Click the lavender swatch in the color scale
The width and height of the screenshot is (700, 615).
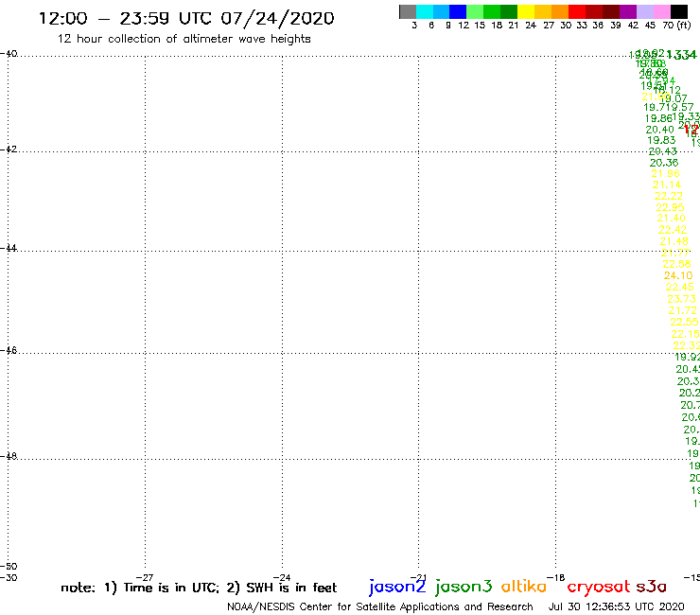click(644, 11)
